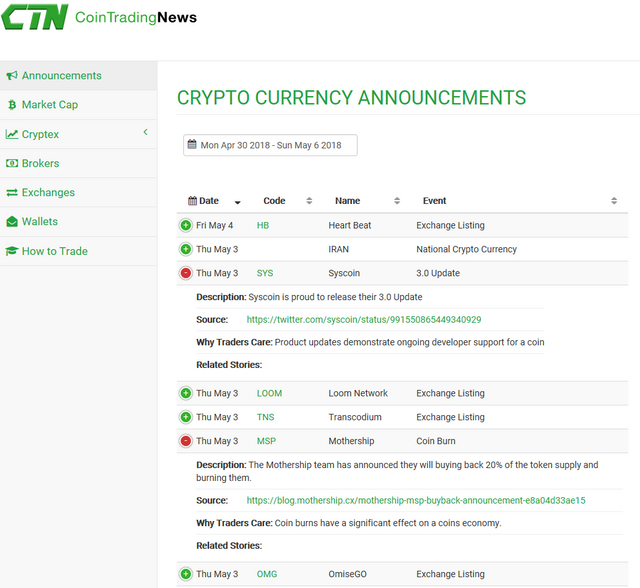Image resolution: width=640 pixels, height=588 pixels.
Task: Click 'Mothership' name cell
Action: tap(351, 441)
